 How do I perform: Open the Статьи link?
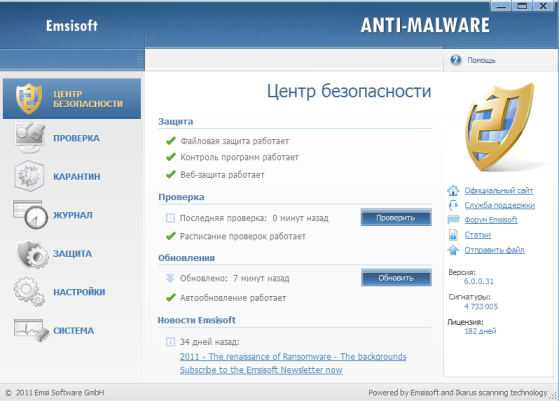[478, 235]
